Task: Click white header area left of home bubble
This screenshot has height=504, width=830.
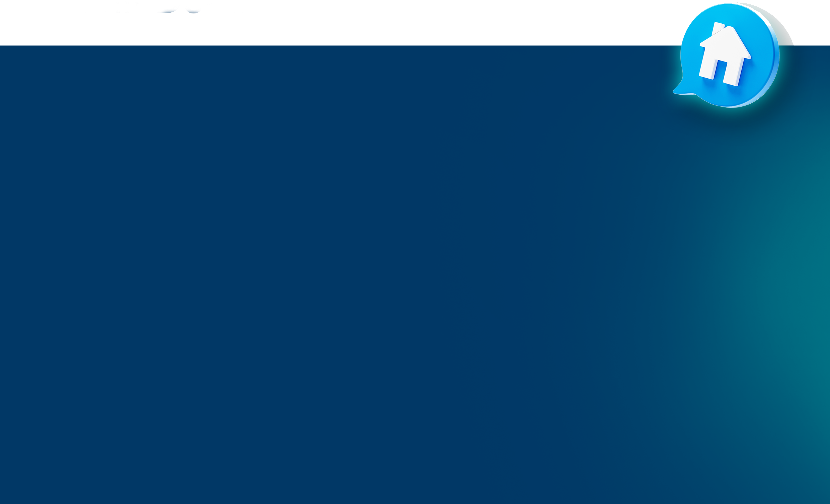Action: (606, 22)
